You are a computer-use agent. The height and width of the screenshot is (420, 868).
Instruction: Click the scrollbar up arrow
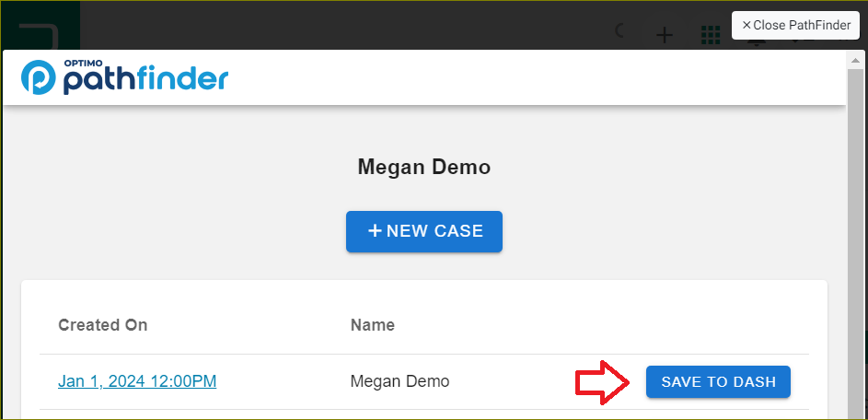pyautogui.click(x=855, y=59)
